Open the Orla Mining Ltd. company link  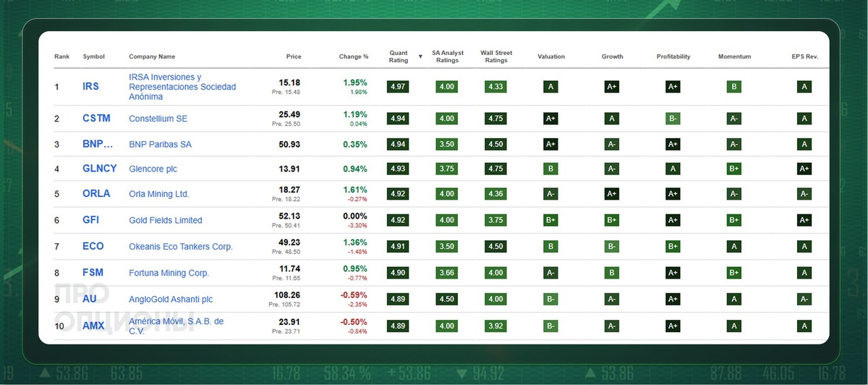(x=158, y=194)
